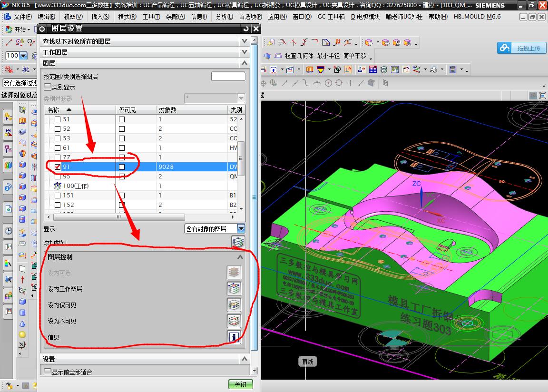Image resolution: width=548 pixels, height=392 pixels.
Task: Click the 最小半径 toolbar item
Action: pos(328,56)
